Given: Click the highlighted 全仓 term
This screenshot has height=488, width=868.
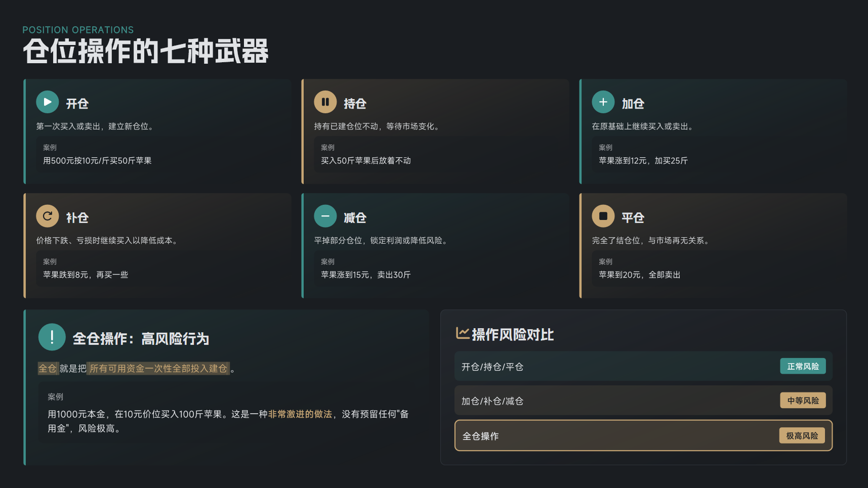Looking at the screenshot, I should [48, 369].
